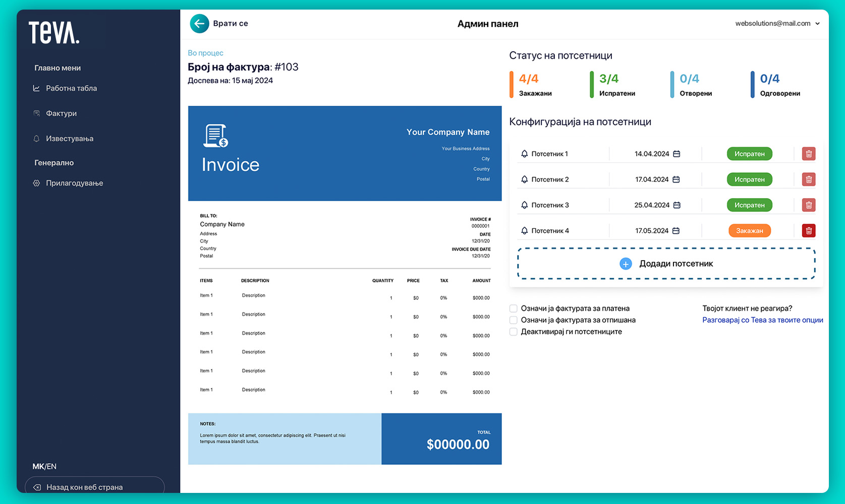845x504 pixels.
Task: Click the back arrow circle icon
Action: (x=199, y=24)
